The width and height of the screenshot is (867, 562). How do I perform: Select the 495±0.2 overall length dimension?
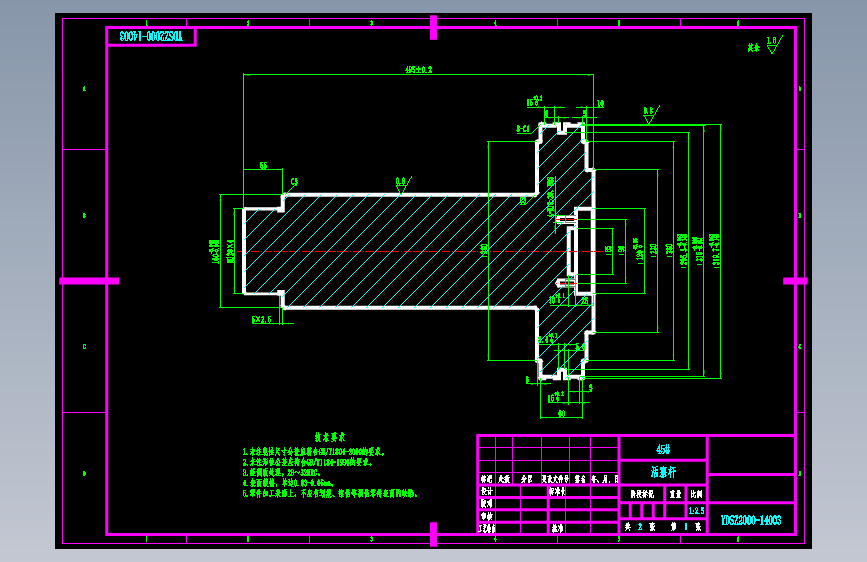tap(419, 70)
